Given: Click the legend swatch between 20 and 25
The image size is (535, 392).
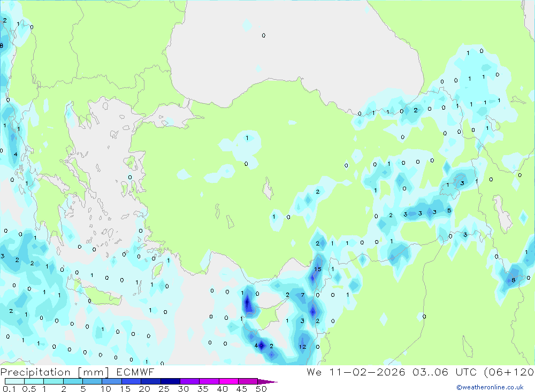Looking at the screenshot, I should [151, 381].
